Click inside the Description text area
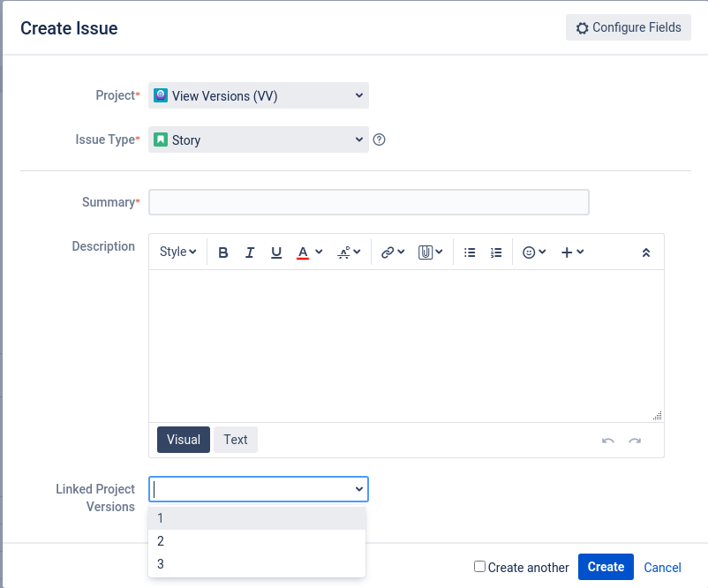This screenshot has width=708, height=588. (x=406, y=346)
